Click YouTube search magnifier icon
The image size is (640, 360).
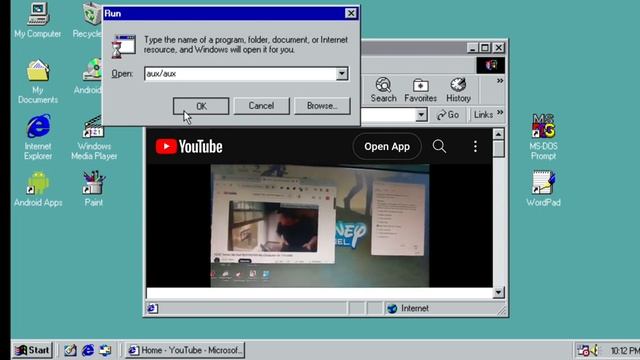click(x=439, y=146)
